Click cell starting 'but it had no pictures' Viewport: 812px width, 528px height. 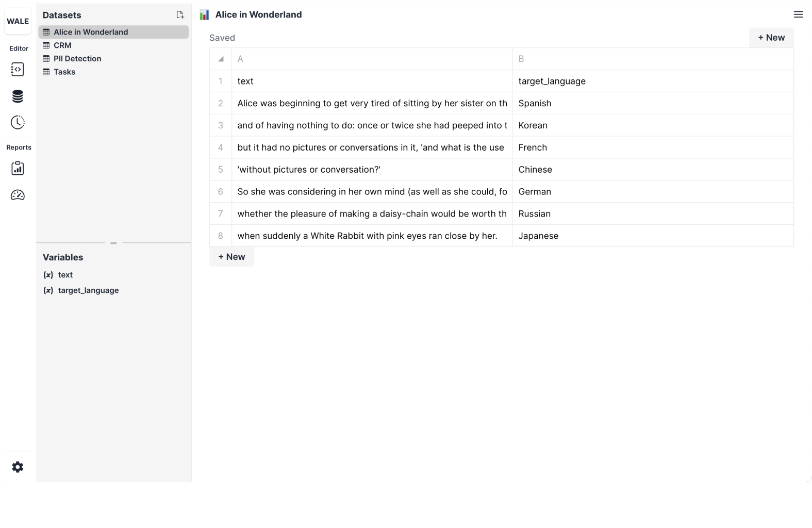click(372, 147)
